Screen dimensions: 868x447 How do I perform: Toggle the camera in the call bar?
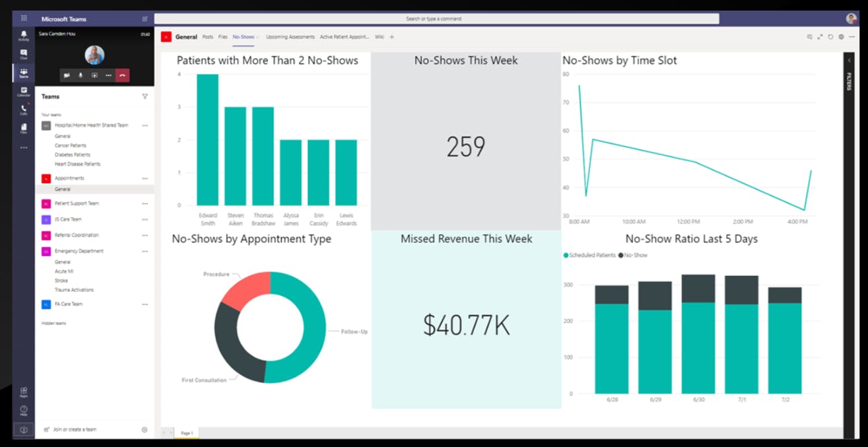pyautogui.click(x=67, y=75)
